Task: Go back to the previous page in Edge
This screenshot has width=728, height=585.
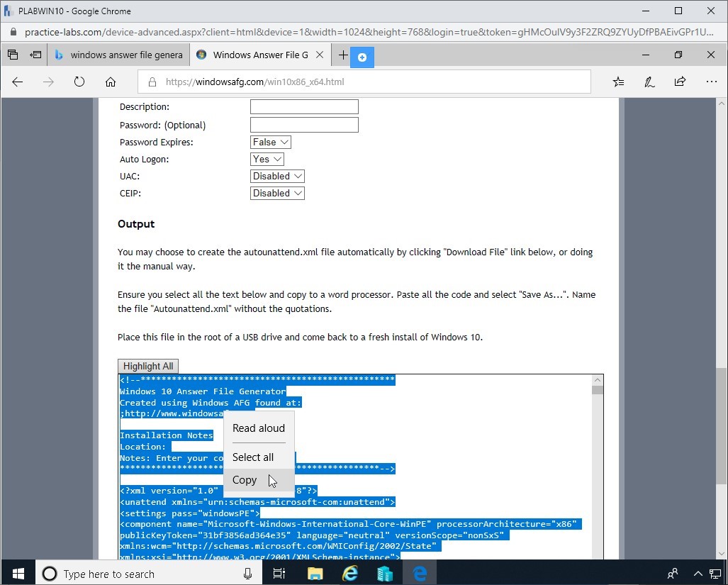Action: [x=18, y=82]
